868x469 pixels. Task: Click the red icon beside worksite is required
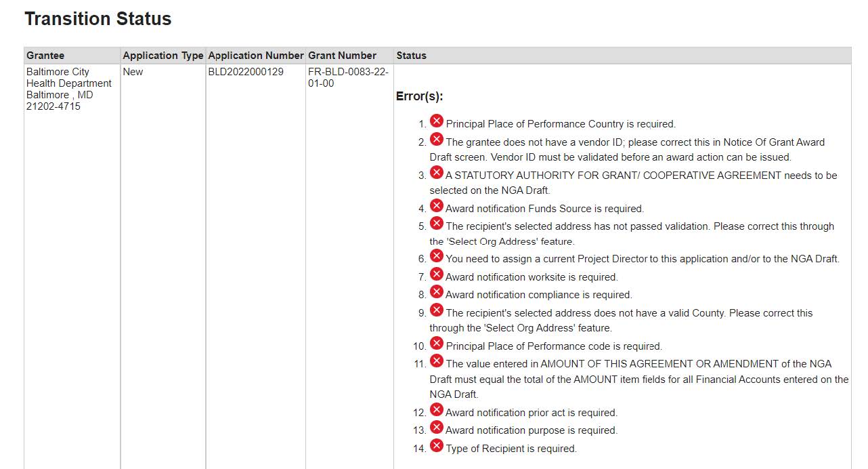point(437,274)
